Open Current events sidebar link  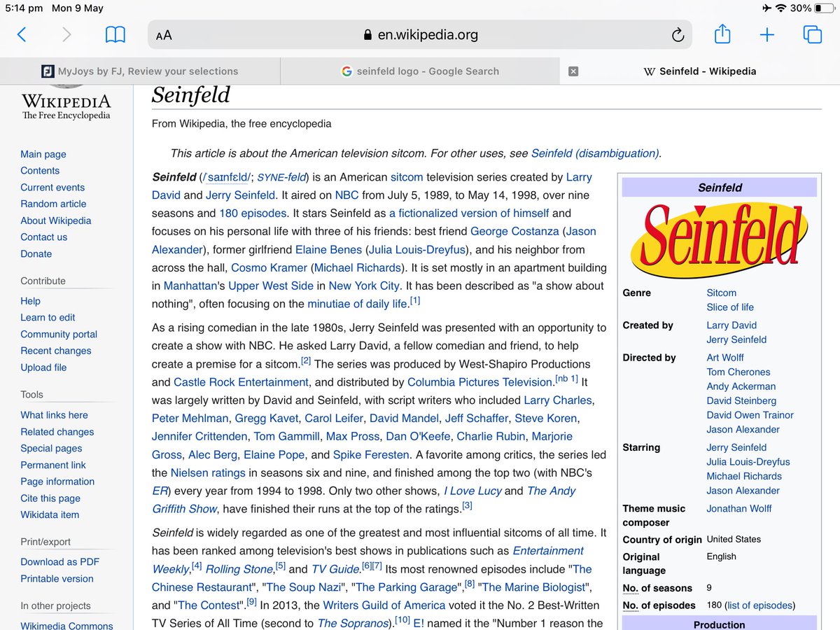(x=52, y=188)
